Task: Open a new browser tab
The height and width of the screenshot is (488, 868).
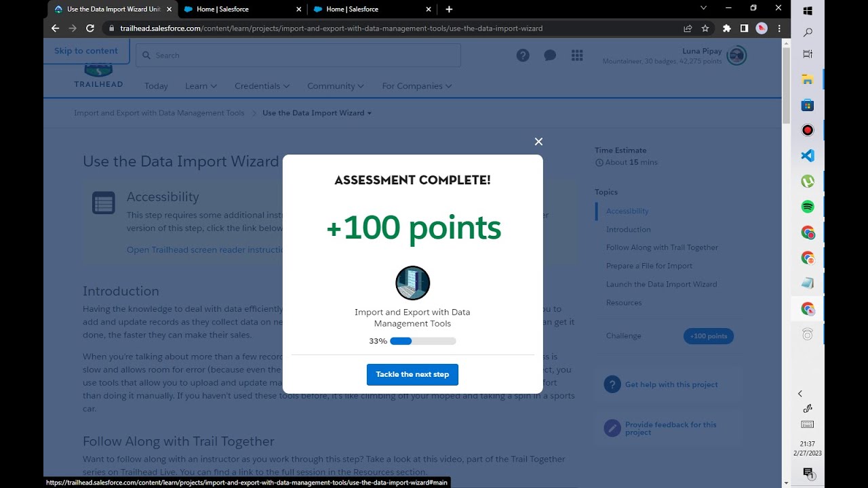Action: (x=449, y=9)
